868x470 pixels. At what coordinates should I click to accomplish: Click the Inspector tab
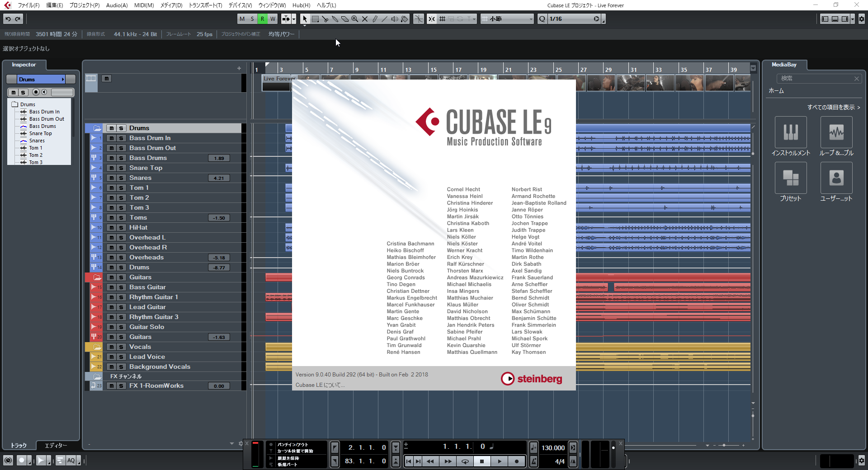point(24,65)
